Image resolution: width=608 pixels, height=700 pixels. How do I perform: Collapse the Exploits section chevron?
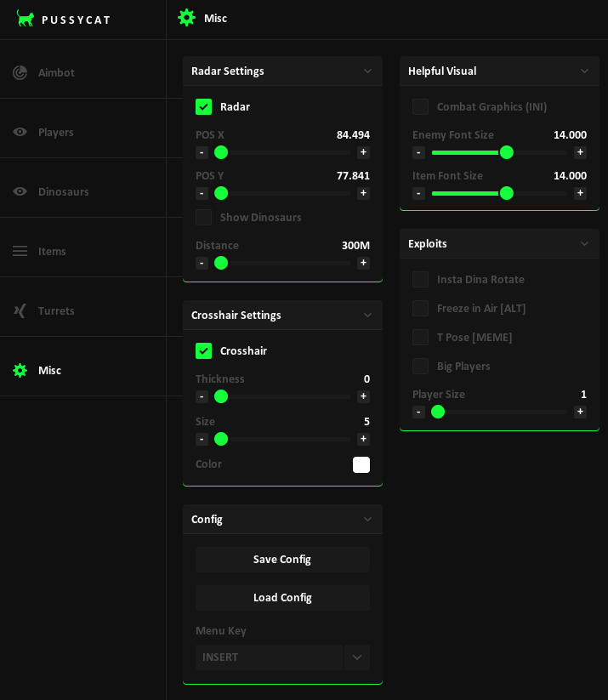pos(584,244)
